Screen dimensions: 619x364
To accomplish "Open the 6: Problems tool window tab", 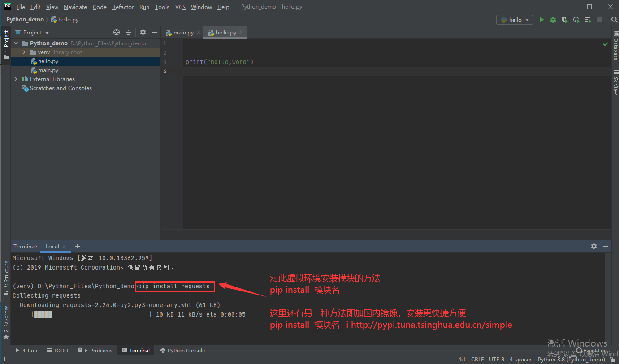I will 95,351.
